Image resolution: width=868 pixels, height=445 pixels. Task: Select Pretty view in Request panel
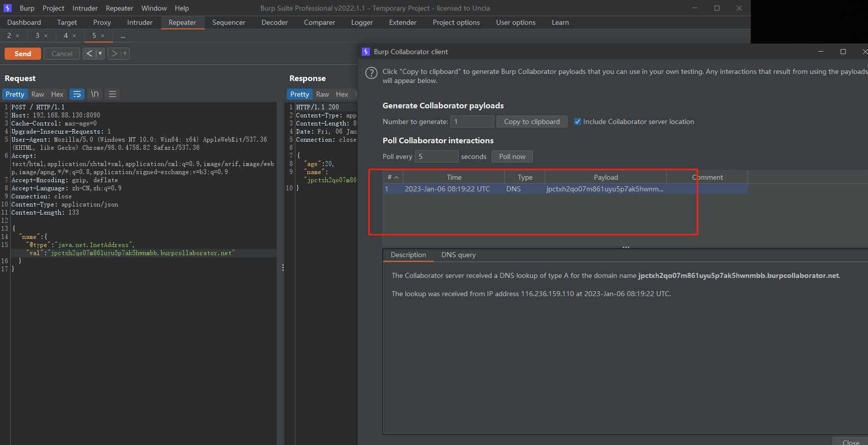tap(15, 94)
